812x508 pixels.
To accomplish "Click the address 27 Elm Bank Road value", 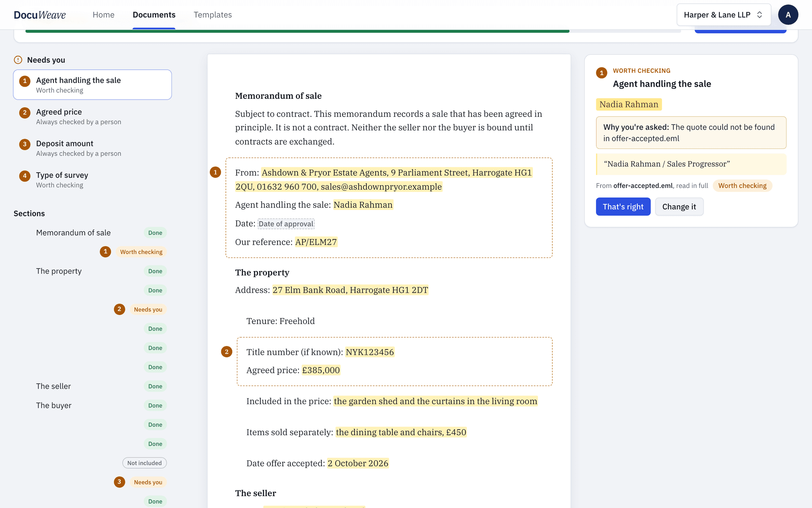I will [x=350, y=290].
